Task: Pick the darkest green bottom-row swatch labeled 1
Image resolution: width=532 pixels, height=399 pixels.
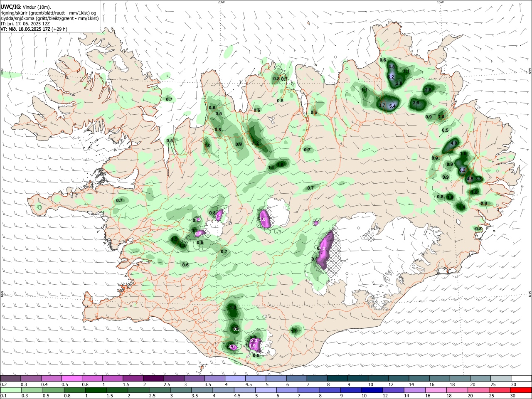Action: [x=96, y=390]
